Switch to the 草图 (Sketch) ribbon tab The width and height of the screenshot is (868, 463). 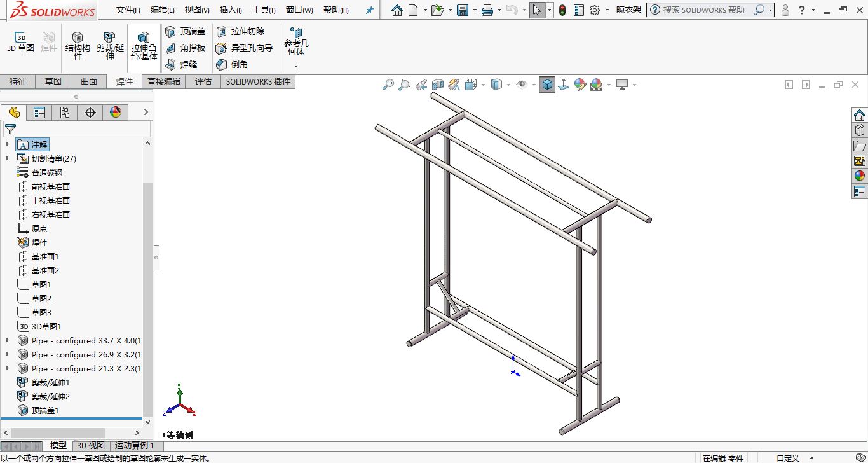click(x=53, y=81)
